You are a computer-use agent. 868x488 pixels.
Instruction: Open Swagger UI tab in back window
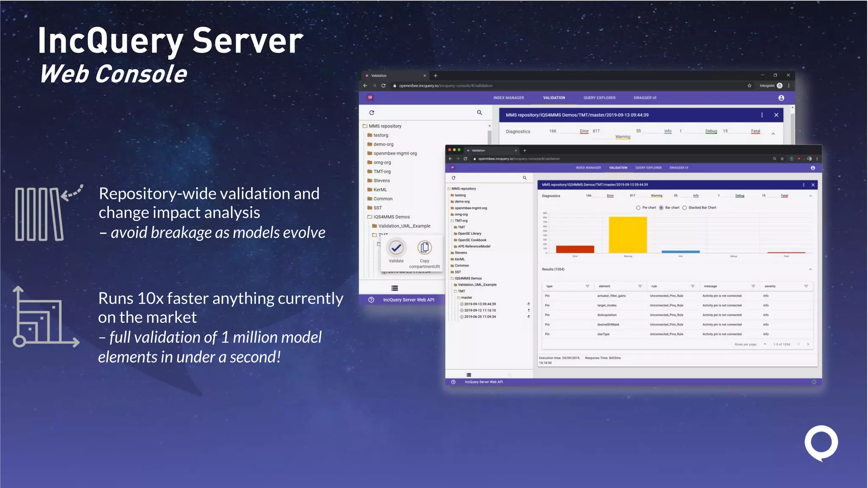645,98
